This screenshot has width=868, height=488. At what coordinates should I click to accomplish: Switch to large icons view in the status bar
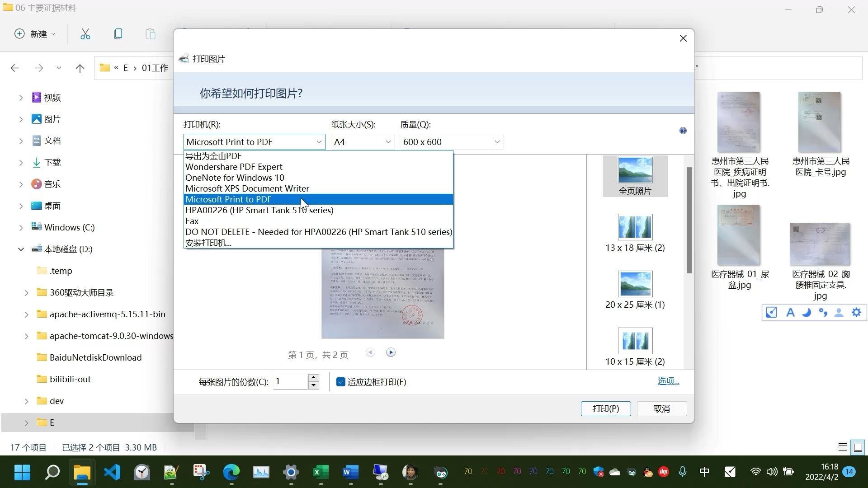tap(858, 447)
